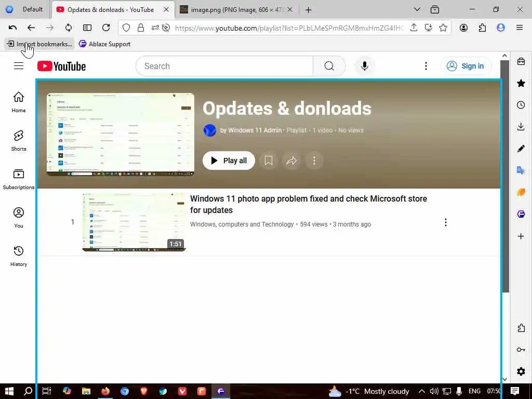Image resolution: width=532 pixels, height=399 pixels.
Task: Open Firefox from taskbar
Action: 105,391
